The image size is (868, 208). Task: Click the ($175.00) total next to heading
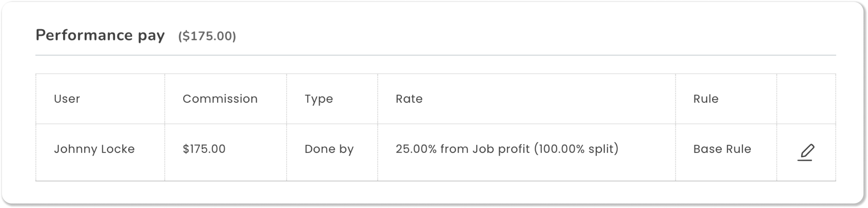tap(207, 36)
